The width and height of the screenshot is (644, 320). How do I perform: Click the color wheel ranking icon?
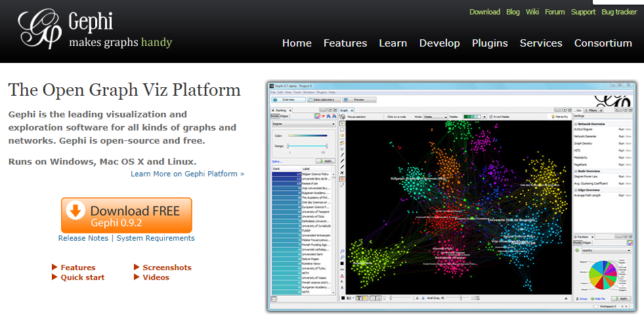click(x=318, y=116)
